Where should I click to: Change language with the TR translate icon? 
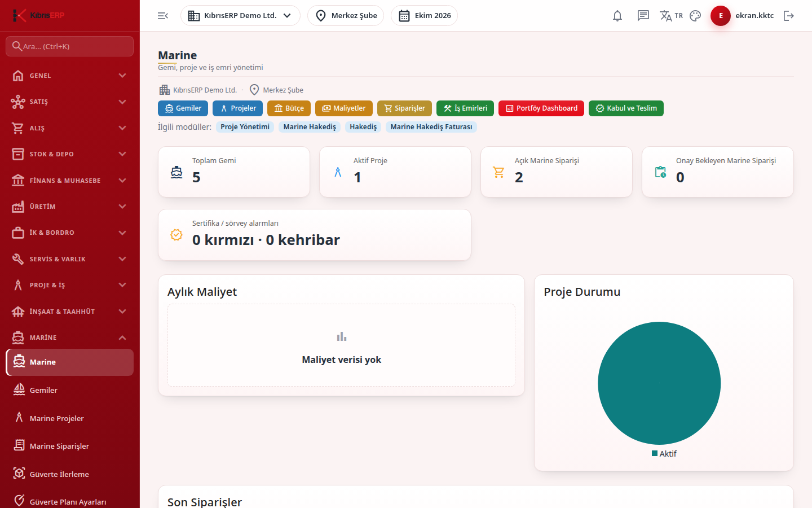pos(671,16)
